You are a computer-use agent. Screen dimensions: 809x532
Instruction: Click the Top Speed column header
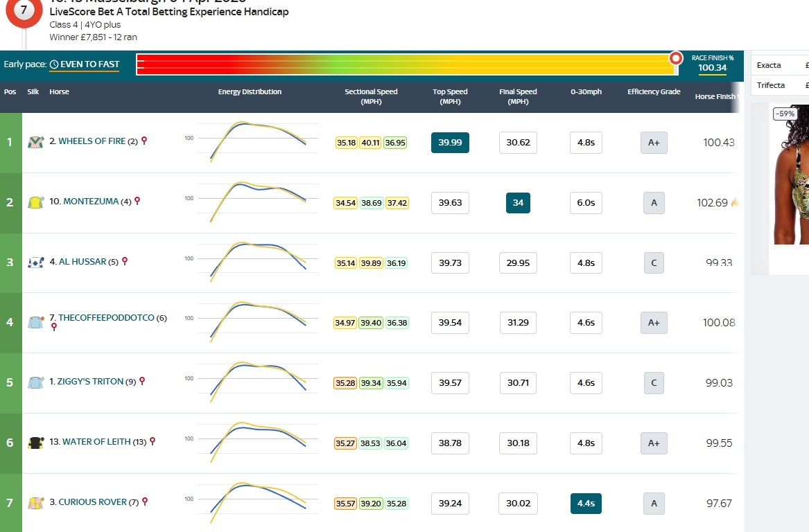click(450, 96)
